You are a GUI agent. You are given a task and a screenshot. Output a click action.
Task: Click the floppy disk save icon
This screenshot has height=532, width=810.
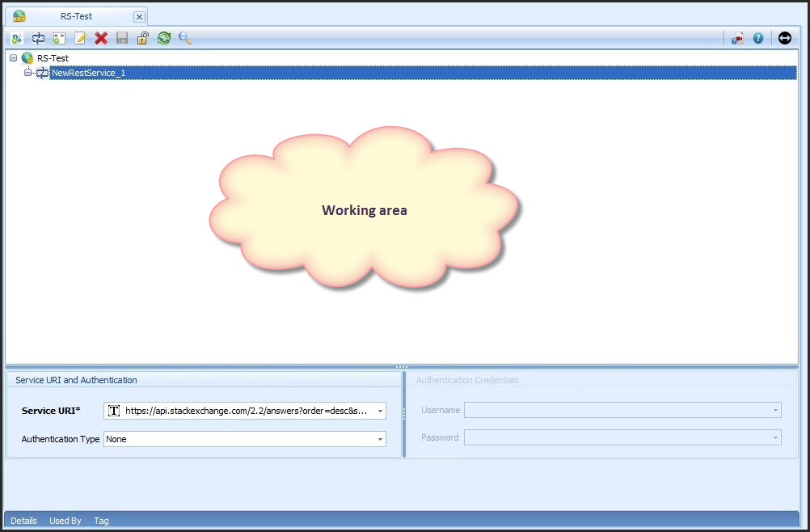tap(122, 38)
